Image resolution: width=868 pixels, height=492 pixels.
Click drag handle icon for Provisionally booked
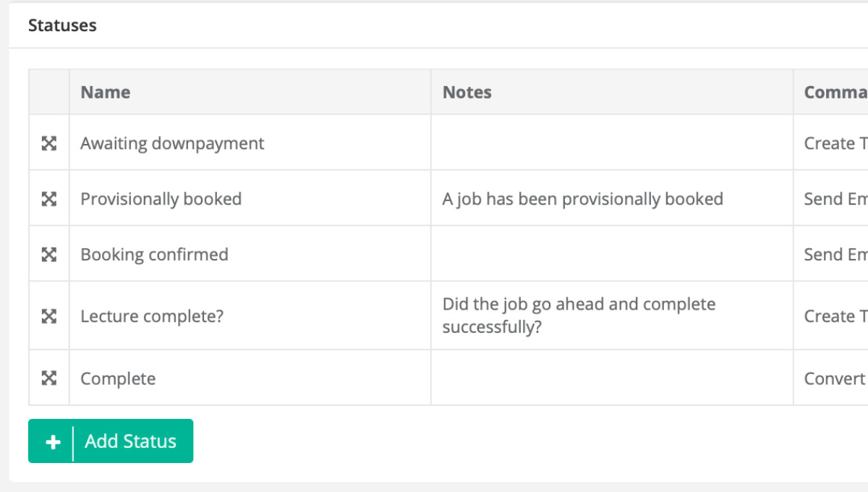[x=48, y=199]
